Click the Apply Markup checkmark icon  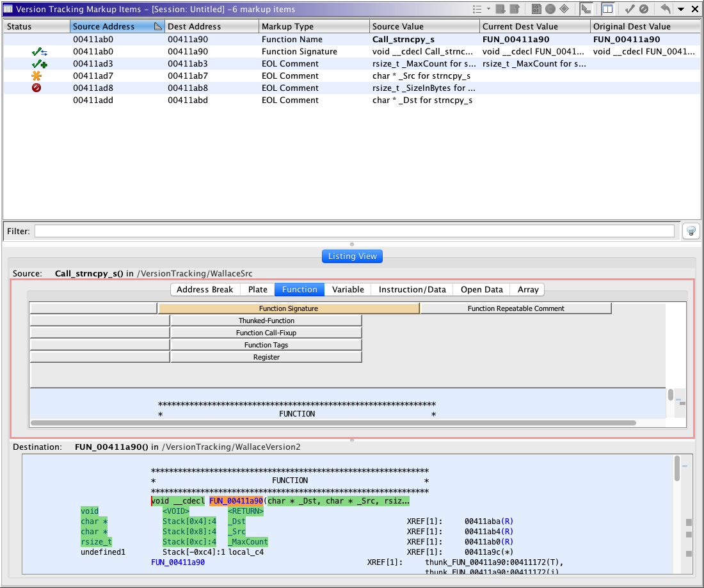click(630, 9)
